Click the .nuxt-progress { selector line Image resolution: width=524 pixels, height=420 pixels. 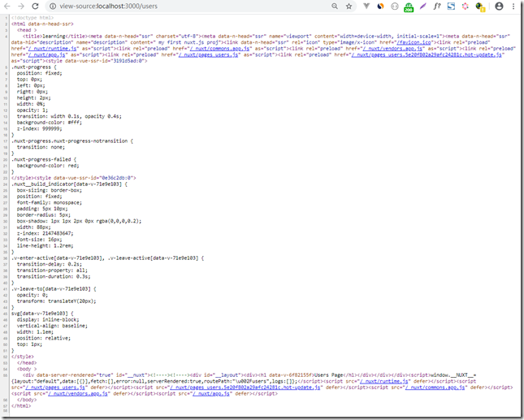(34, 67)
